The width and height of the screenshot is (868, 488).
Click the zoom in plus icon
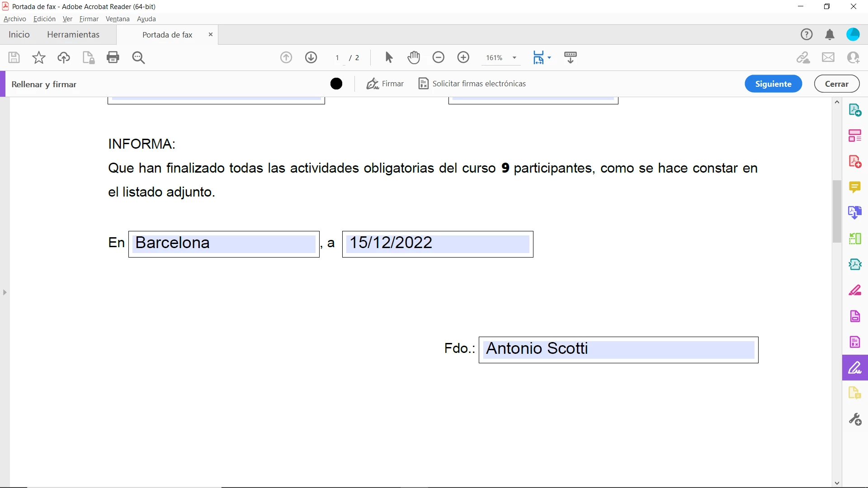463,57
